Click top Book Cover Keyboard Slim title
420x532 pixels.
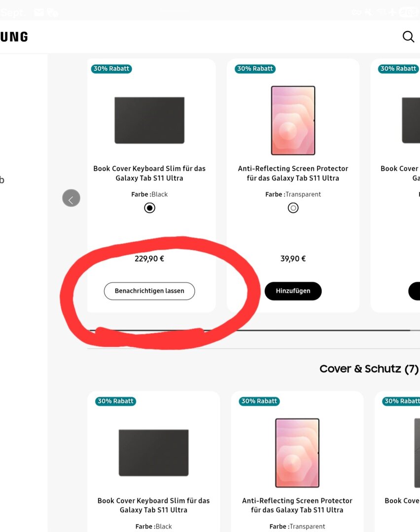149,173
